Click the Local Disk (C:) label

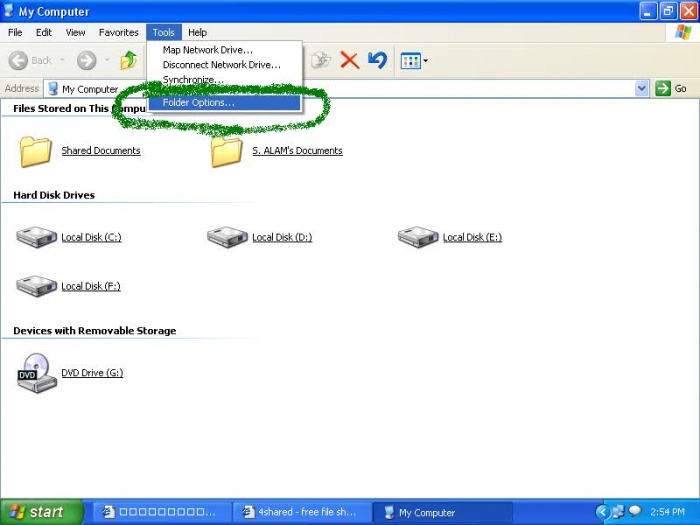91,237
